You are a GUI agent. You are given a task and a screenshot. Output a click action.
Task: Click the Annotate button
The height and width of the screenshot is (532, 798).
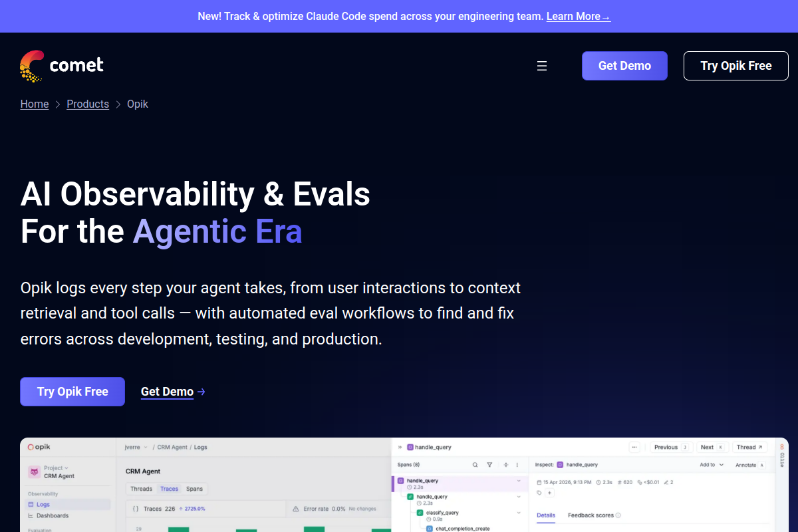750,465
